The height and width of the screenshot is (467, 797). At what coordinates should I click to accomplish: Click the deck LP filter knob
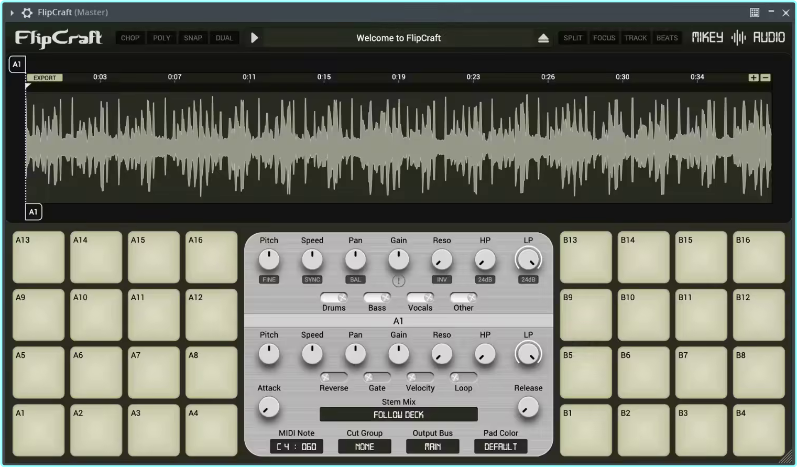(528, 260)
